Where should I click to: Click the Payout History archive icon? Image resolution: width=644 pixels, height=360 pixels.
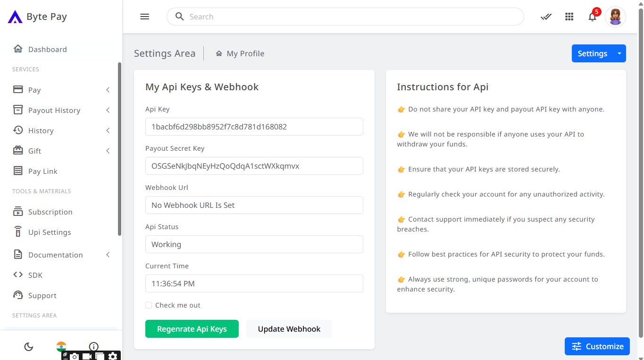click(x=18, y=110)
